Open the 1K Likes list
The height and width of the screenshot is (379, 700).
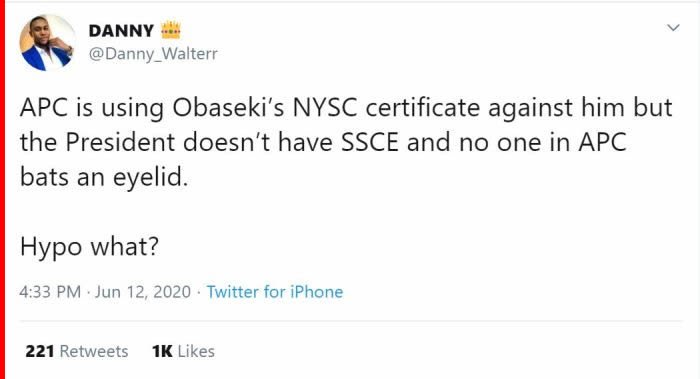point(183,351)
